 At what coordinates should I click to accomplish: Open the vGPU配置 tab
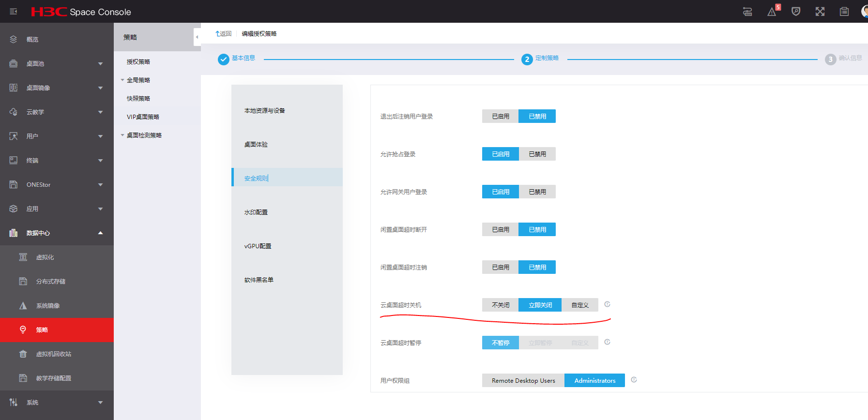[x=287, y=246]
